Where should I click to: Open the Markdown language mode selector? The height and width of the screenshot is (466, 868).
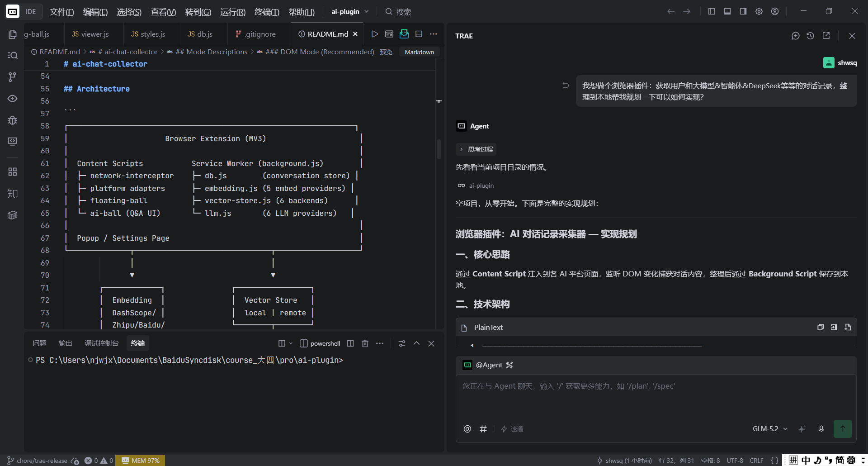pyautogui.click(x=419, y=52)
